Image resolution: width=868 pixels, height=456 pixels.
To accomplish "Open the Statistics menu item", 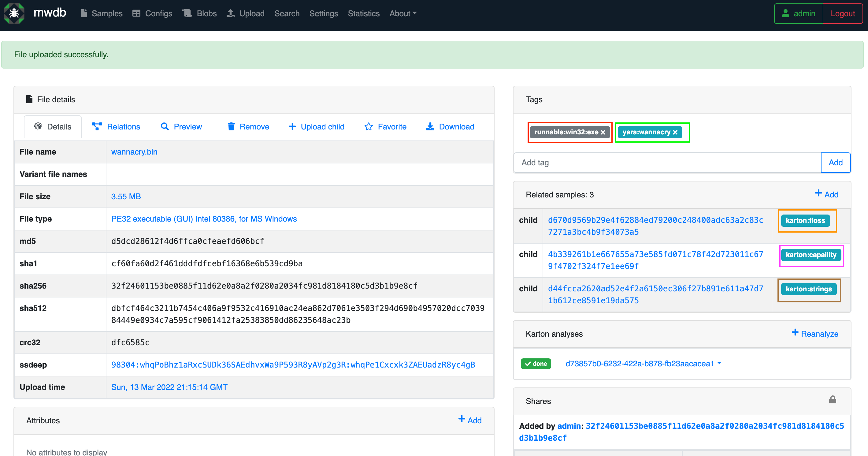I will pyautogui.click(x=363, y=13).
